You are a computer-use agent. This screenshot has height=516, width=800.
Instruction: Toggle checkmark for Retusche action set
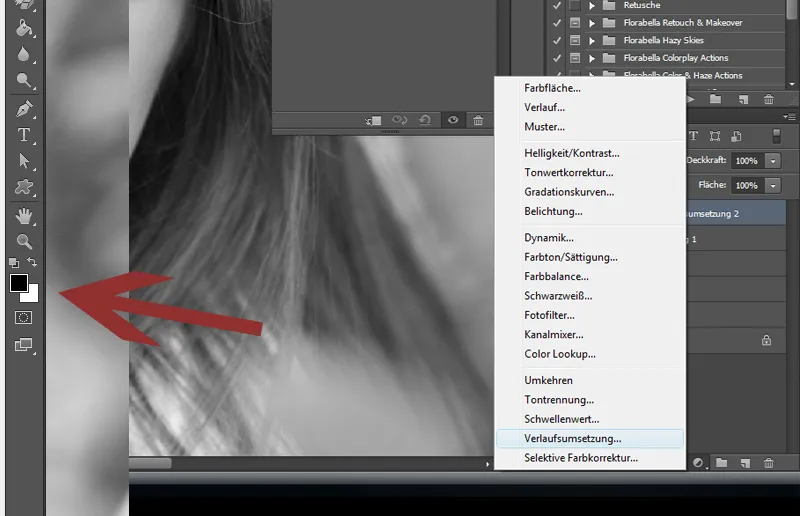pyautogui.click(x=557, y=6)
